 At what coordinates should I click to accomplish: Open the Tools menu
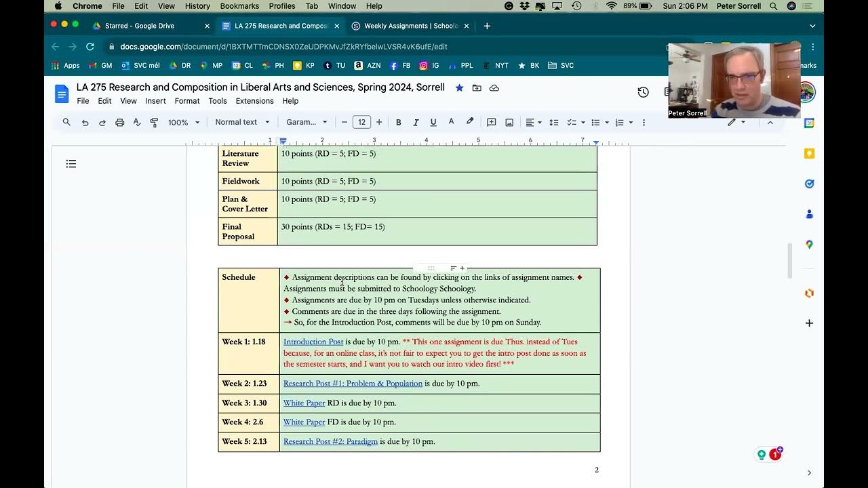(218, 101)
